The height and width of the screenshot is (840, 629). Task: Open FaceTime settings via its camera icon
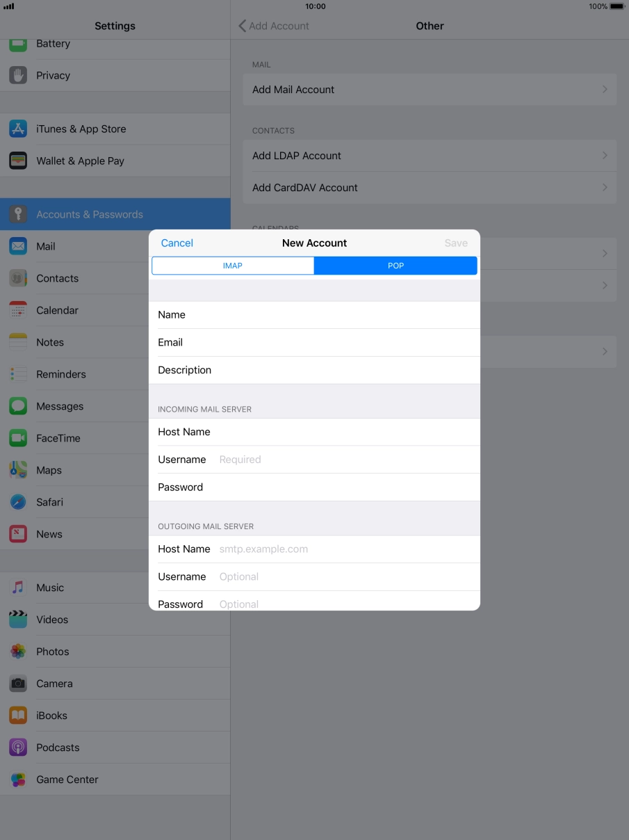point(17,438)
